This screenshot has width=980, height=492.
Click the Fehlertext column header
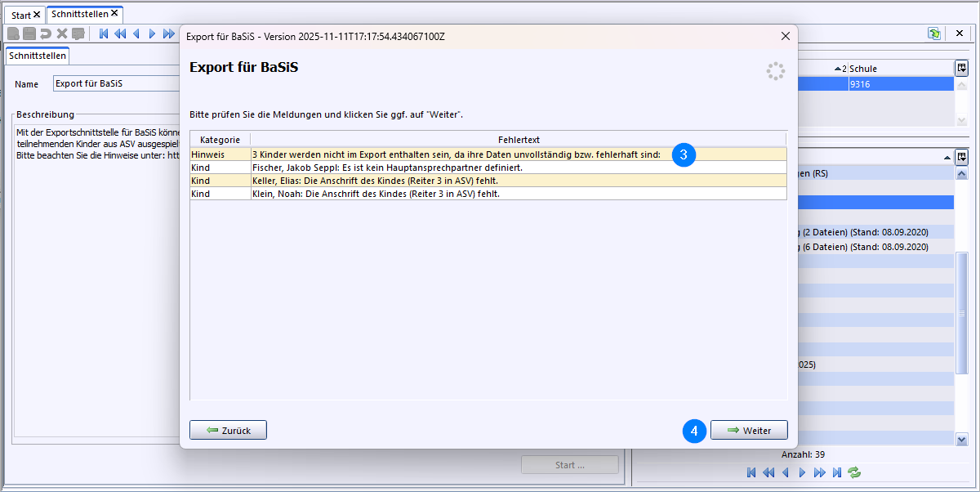click(x=519, y=140)
